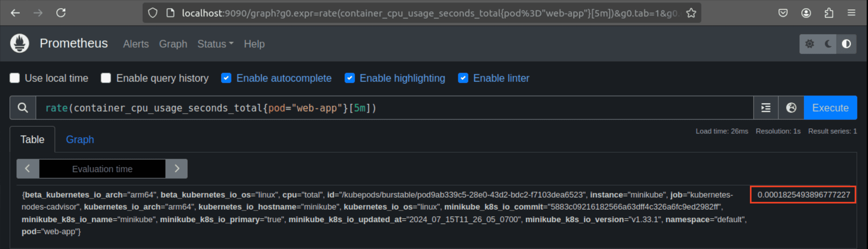Disable the Enable highlighting checkbox

(349, 78)
